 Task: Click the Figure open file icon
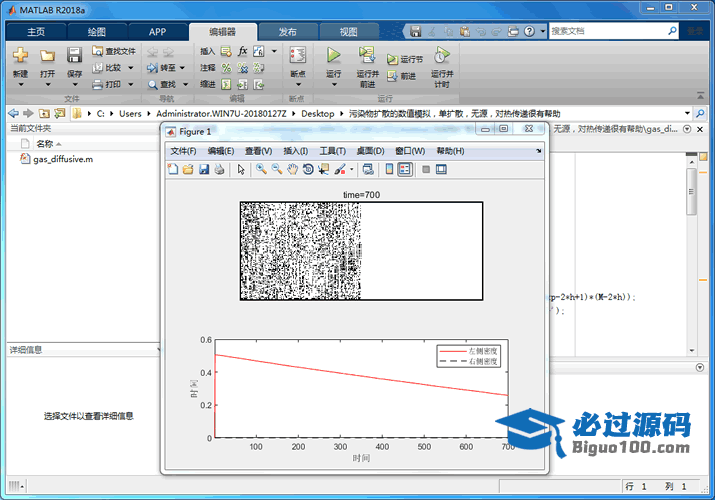188,170
